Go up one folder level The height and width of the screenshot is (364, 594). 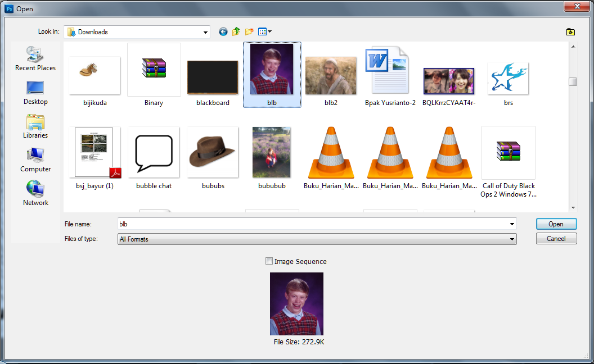236,32
